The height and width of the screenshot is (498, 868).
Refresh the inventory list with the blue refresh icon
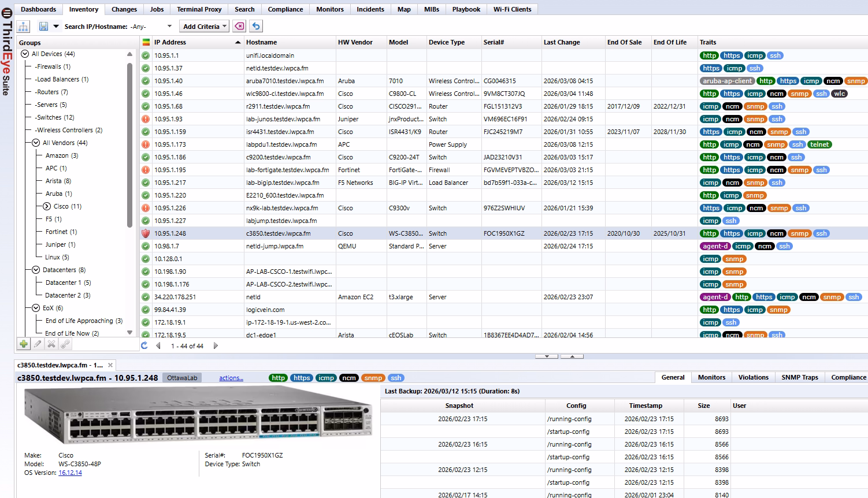(x=143, y=345)
